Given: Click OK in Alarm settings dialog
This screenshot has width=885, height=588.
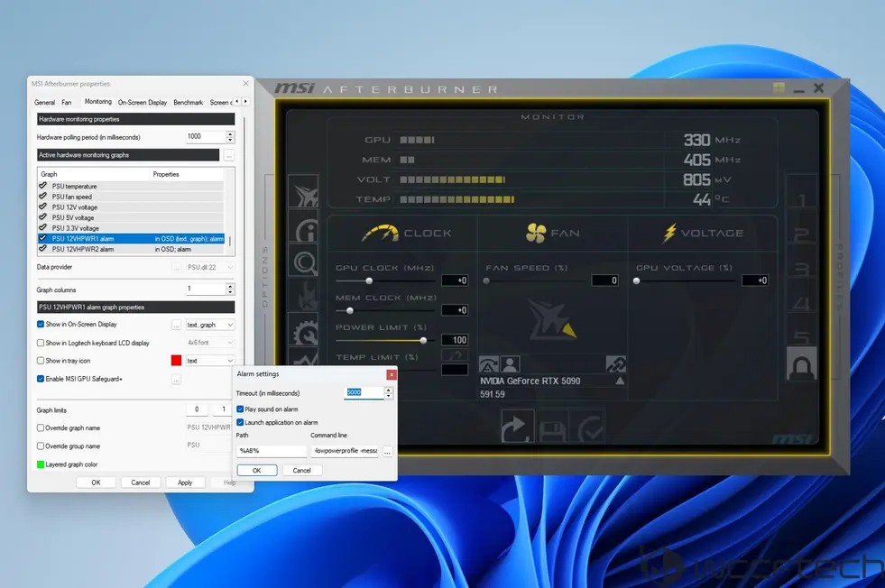Looking at the screenshot, I should pyautogui.click(x=257, y=470).
